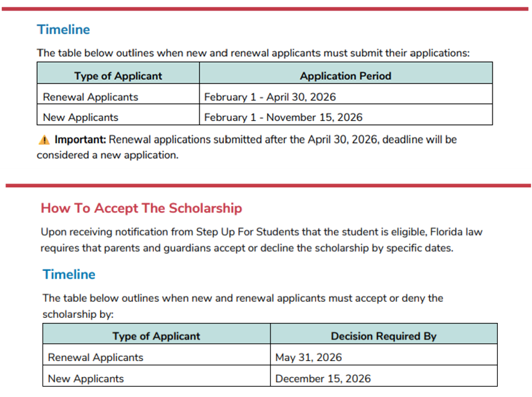532x397 pixels.
Task: Click New Applicants cell in the decision table
Action: tap(86, 379)
